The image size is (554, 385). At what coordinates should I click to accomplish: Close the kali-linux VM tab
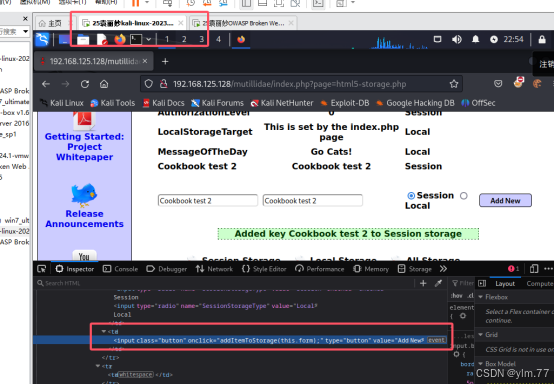tap(181, 23)
